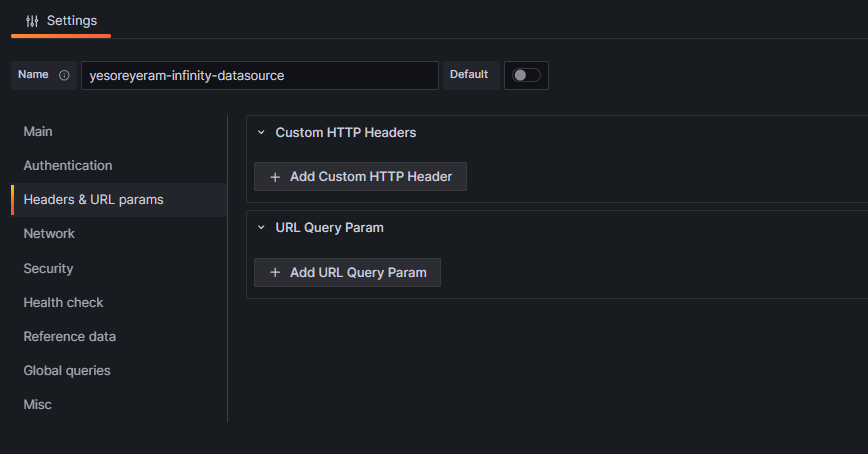
Task: Go to Global queries section
Action: pyautogui.click(x=67, y=371)
